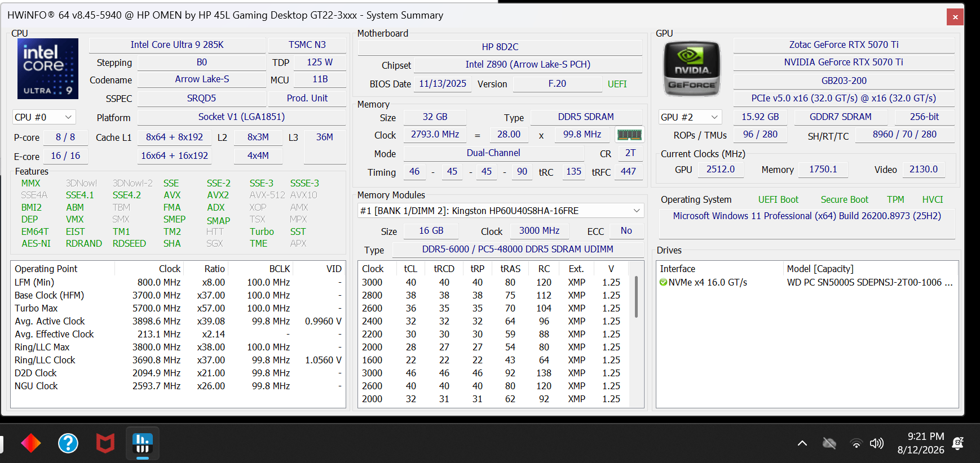Viewport: 980px width, 463px height.
Task: Click the AES-NI feature label
Action: point(36,243)
